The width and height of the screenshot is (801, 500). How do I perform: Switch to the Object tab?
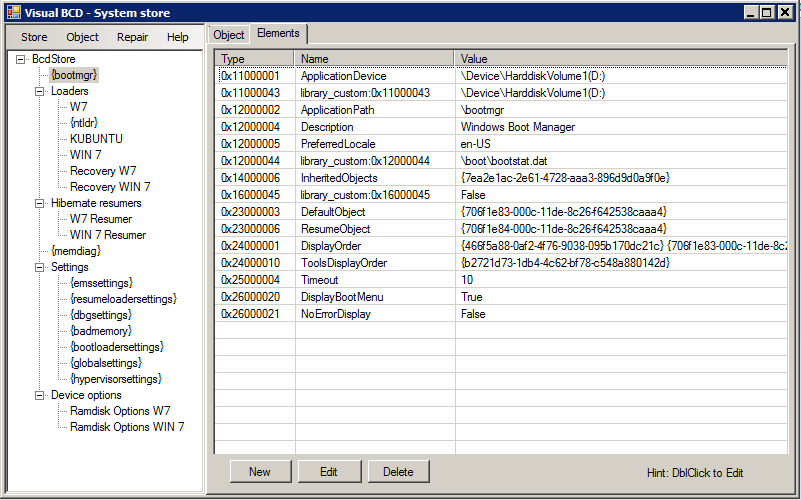[x=229, y=35]
